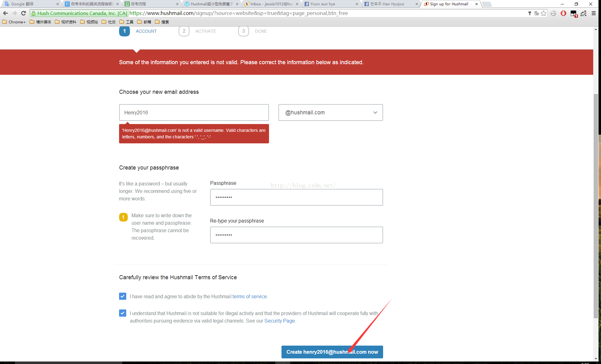Click the Create your passphrase heading

(x=149, y=168)
